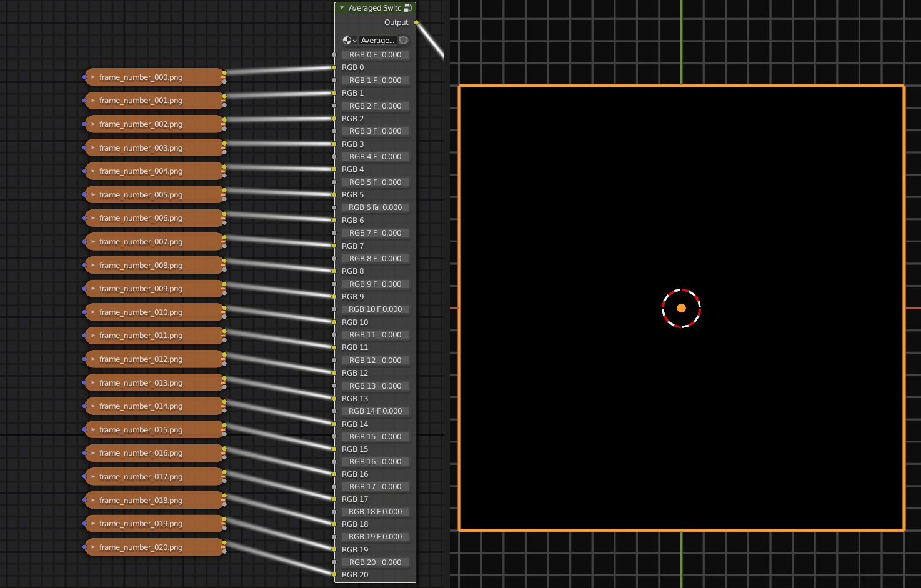Click the RGB 20 yellow input socket
The width and height of the screenshot is (921, 588).
coord(334,575)
